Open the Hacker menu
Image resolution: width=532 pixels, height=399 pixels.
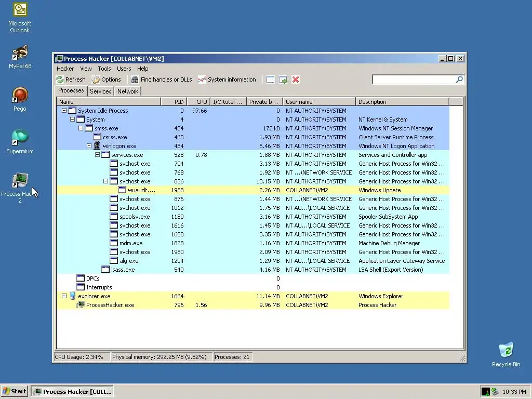(65, 69)
